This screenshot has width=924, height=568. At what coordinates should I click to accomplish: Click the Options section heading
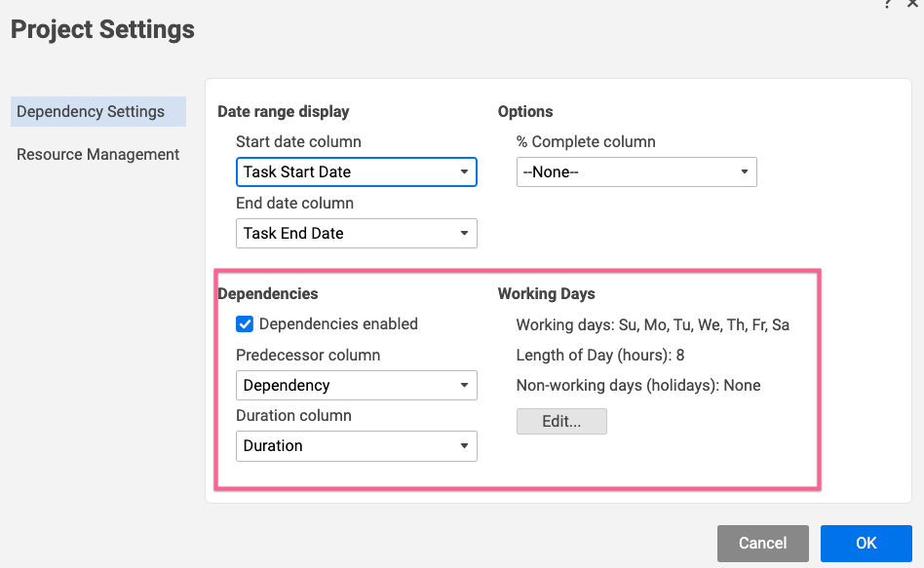[x=524, y=112]
